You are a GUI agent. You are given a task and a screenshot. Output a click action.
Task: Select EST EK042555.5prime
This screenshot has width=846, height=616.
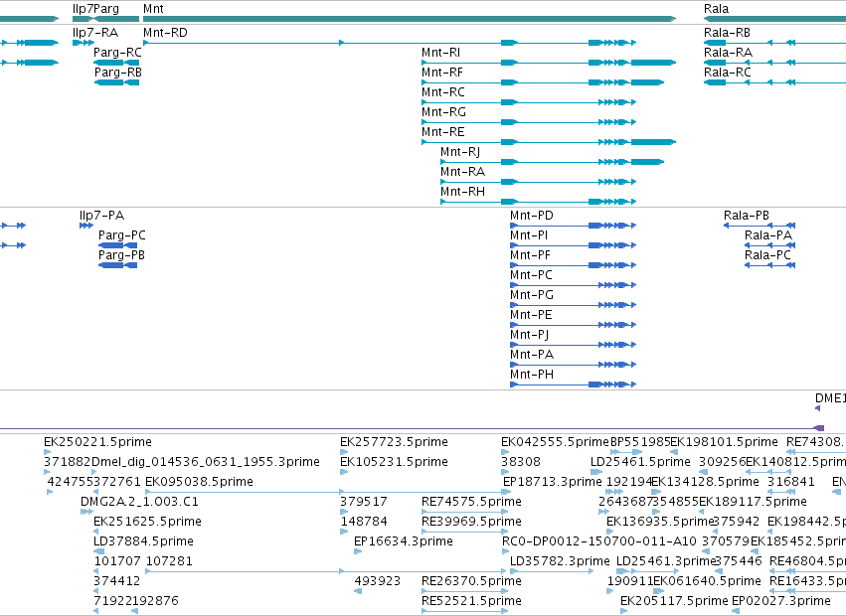pyautogui.click(x=555, y=442)
